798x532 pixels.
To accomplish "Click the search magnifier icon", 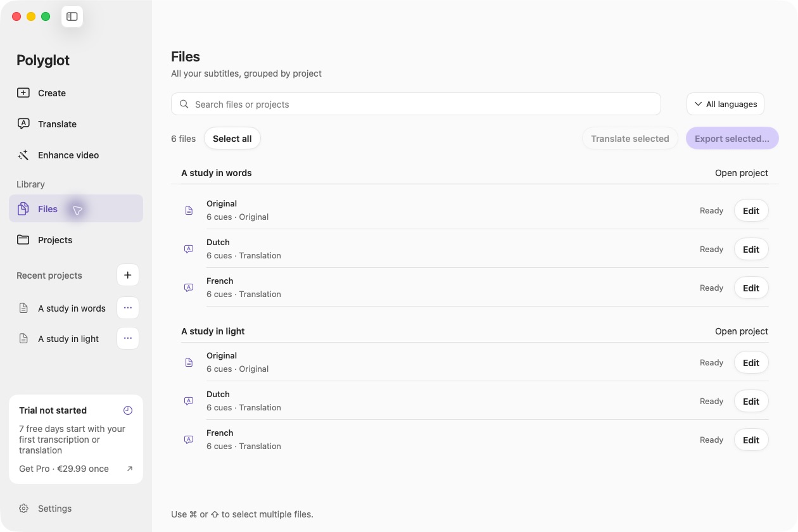I will (x=184, y=104).
